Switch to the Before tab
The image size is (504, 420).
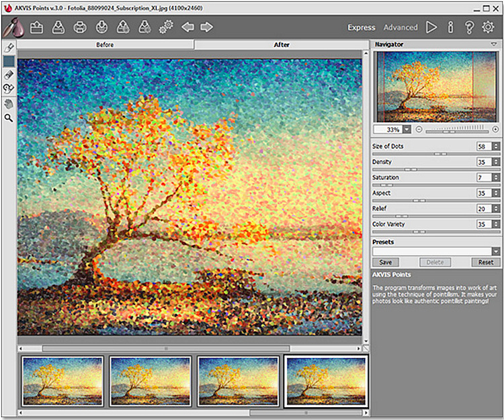click(105, 45)
